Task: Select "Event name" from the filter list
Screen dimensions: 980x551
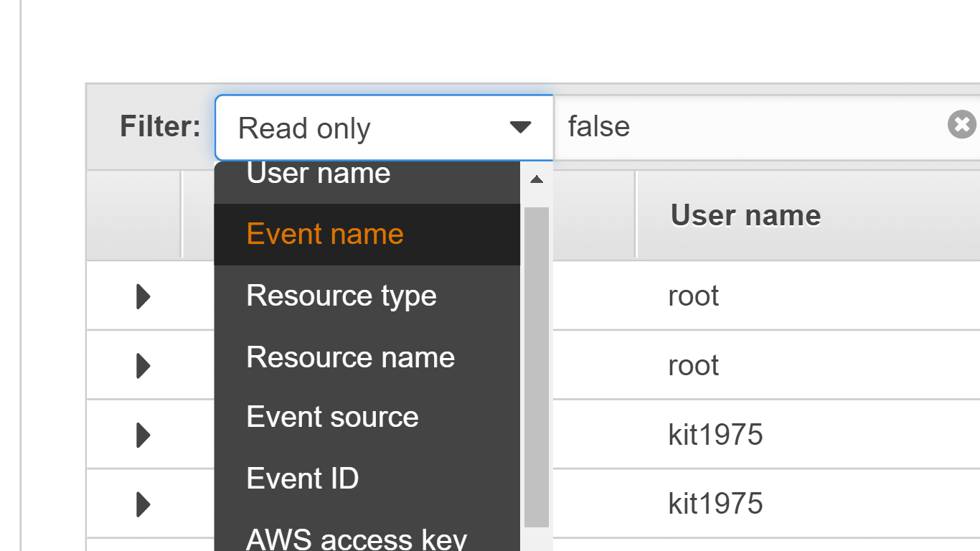Action: [324, 234]
